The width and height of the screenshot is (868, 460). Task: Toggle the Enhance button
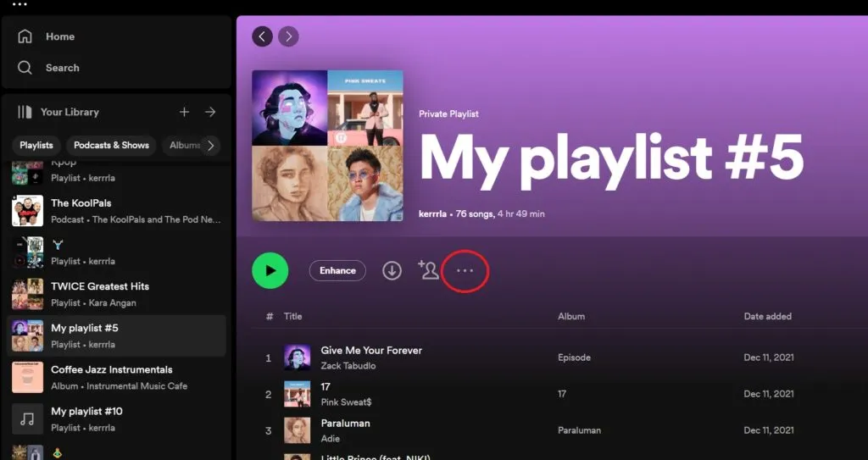[x=337, y=271]
